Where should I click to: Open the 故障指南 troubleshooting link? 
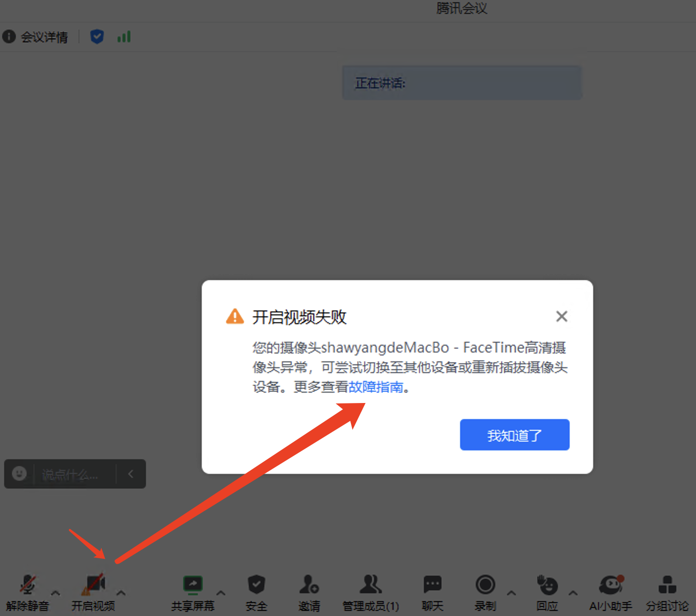pos(376,387)
